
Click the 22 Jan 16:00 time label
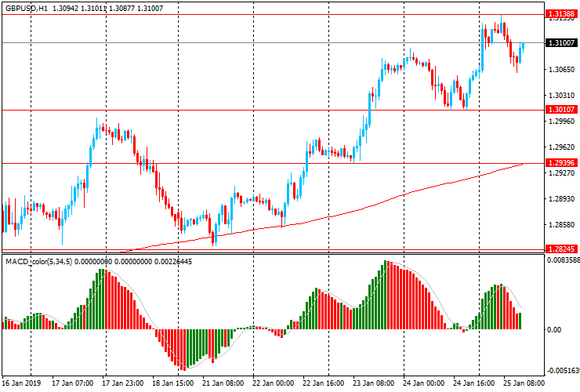(323, 383)
